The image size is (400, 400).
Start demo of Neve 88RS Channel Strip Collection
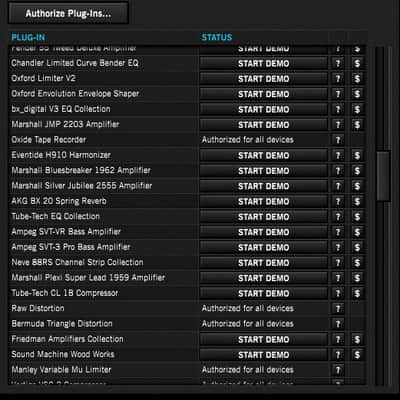click(x=264, y=263)
